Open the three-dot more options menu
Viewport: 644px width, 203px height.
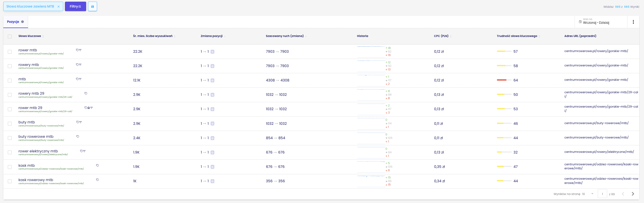click(633, 22)
